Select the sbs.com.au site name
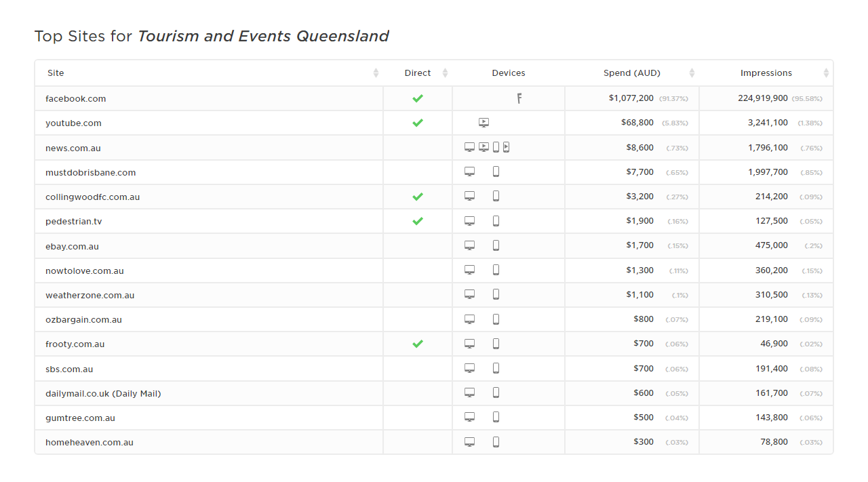The width and height of the screenshot is (868, 482). pos(69,369)
